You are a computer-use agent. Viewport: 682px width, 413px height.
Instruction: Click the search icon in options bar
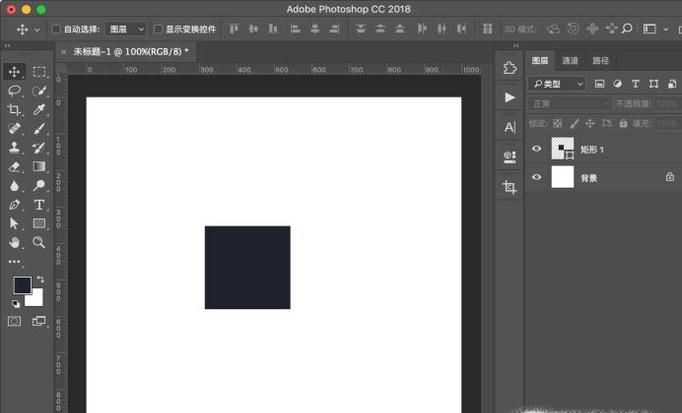(x=627, y=29)
